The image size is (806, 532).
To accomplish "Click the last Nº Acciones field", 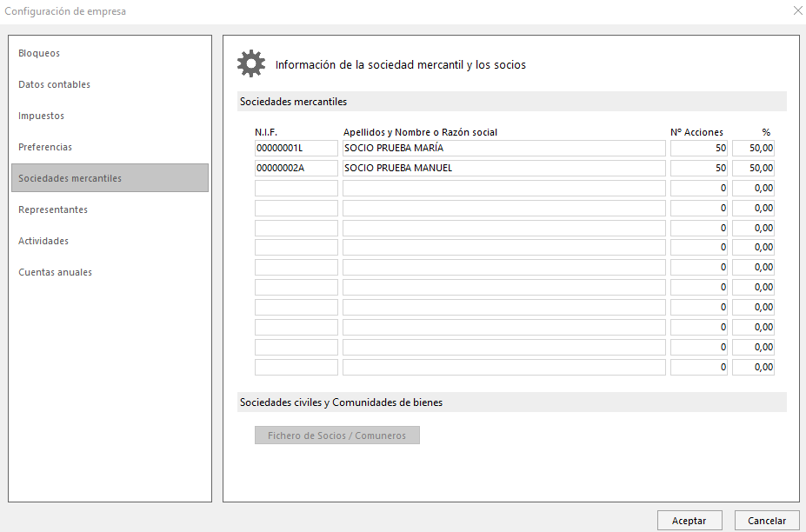I will point(698,367).
